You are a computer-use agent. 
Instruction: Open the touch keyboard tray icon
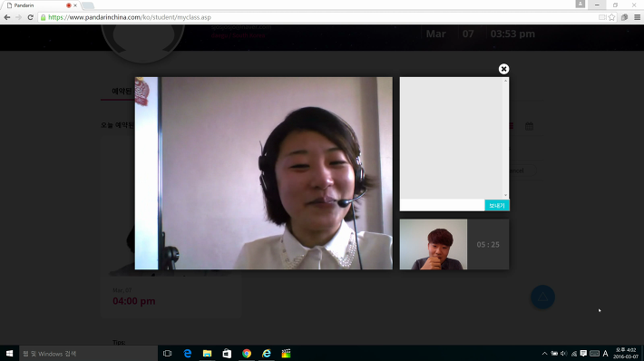coord(594,353)
